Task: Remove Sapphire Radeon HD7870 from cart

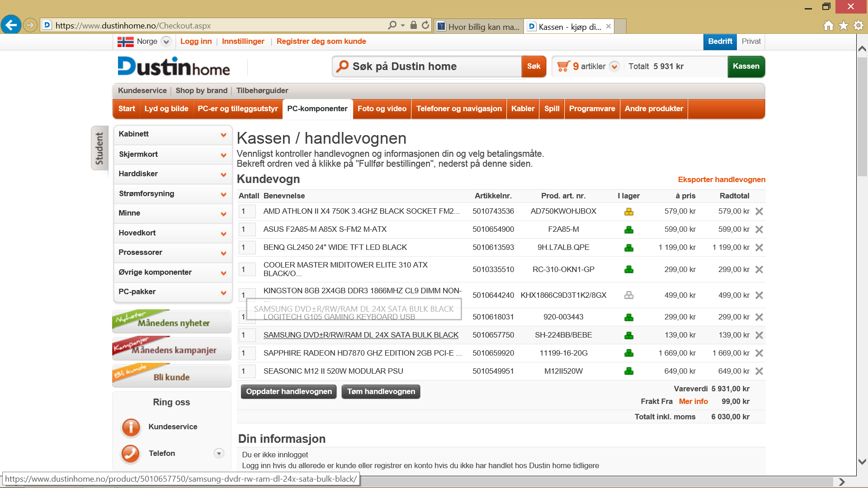Action: 759,353
